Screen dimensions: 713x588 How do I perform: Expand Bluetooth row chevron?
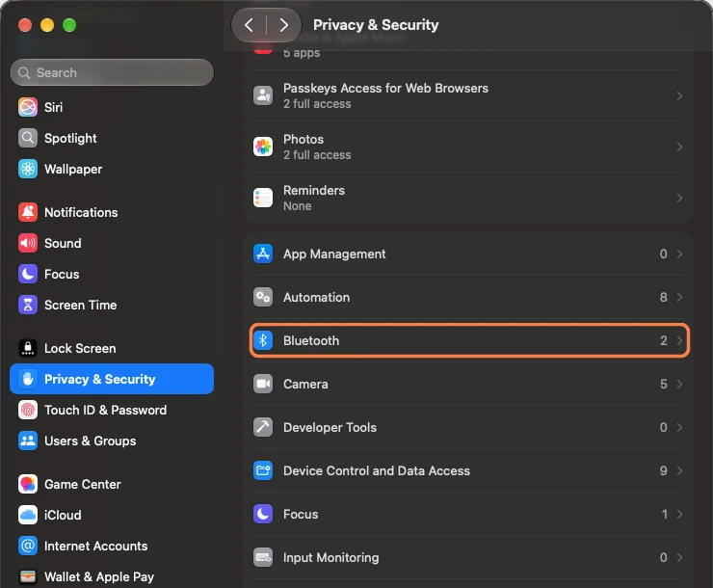coord(679,340)
